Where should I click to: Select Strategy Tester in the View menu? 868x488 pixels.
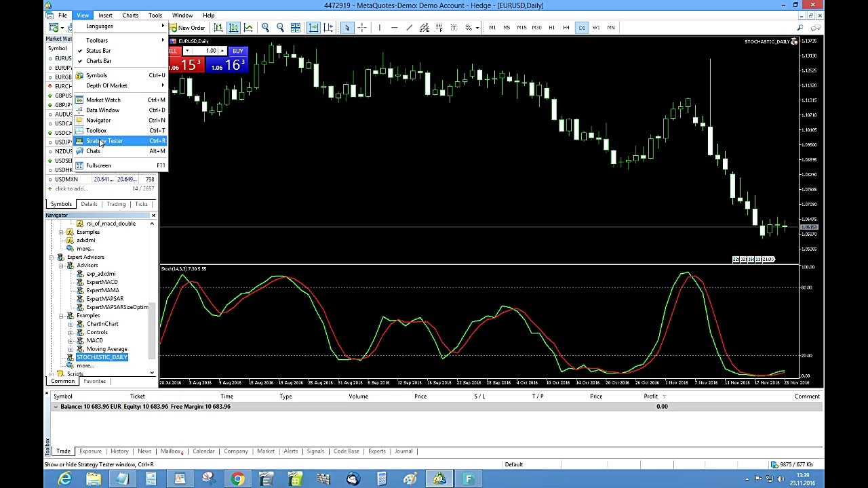[120, 141]
